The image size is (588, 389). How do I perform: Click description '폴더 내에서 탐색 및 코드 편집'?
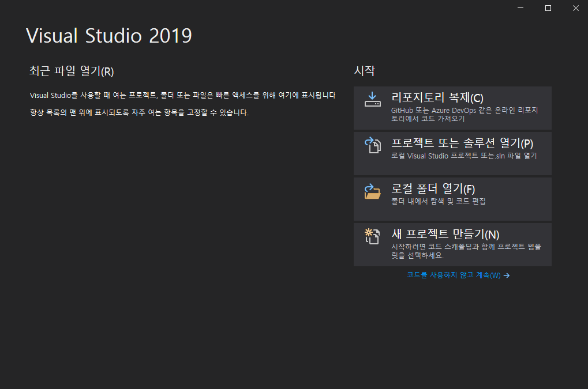[439, 201]
